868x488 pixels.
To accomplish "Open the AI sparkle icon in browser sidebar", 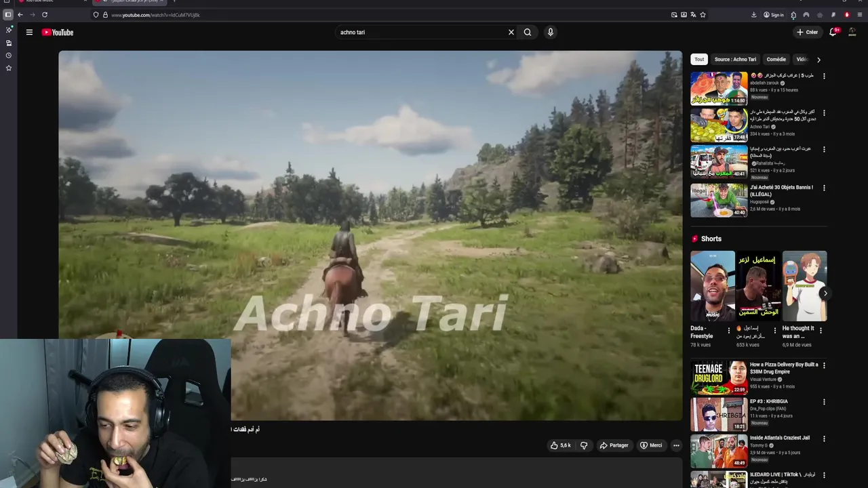I will [9, 30].
